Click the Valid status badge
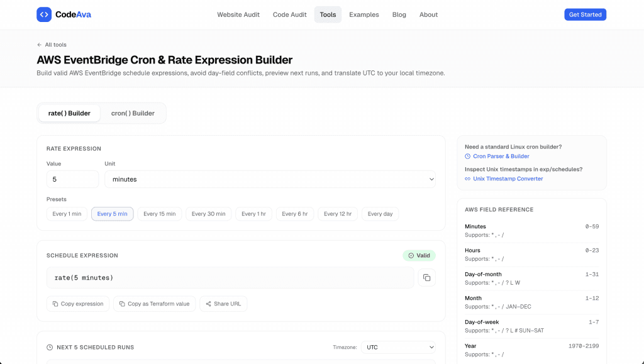 (419, 256)
